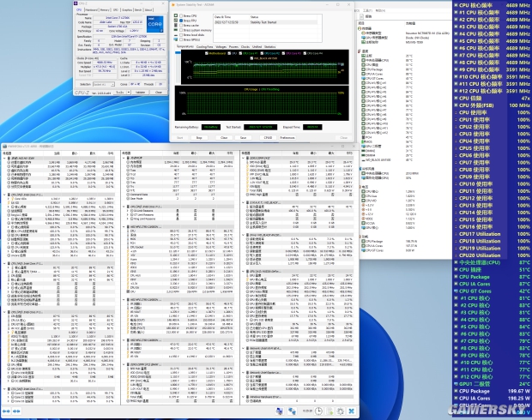The height and width of the screenshot is (420, 532).
Task: Open CPU-Z Selection socket dropdown
Action: click(104, 84)
